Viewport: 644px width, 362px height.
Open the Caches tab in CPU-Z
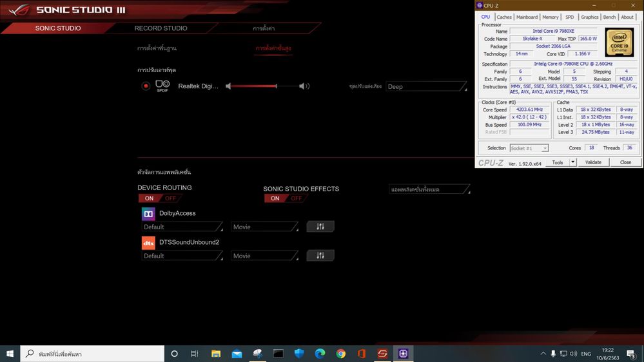tap(504, 17)
